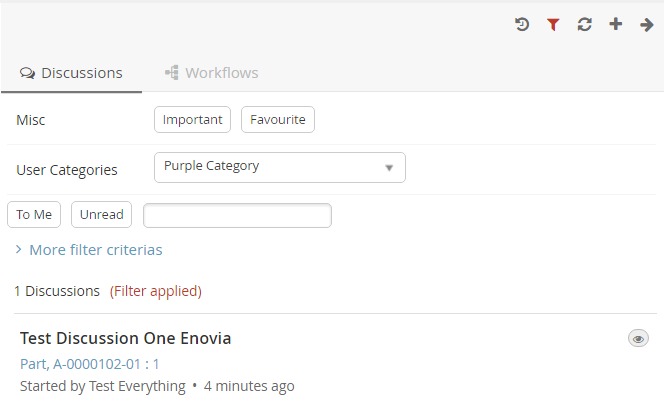Click the Started by Test Everything text
Viewport: 664px width, 413px height.
(x=102, y=385)
